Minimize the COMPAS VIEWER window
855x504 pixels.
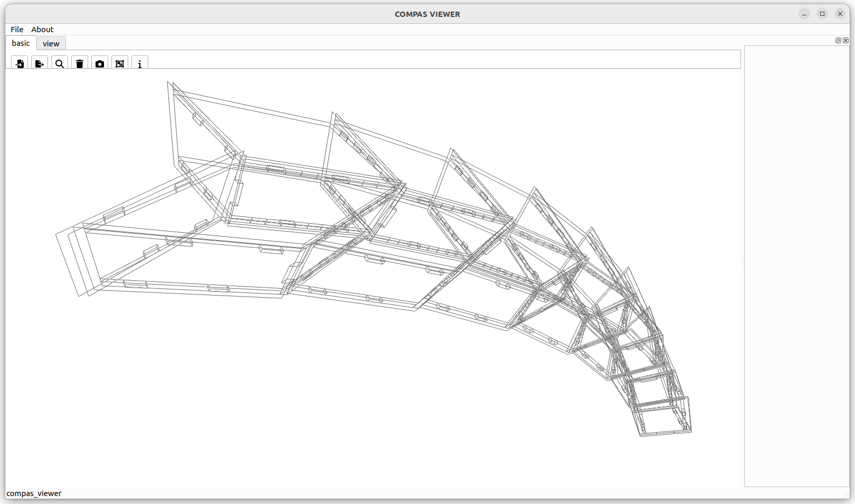(x=804, y=14)
